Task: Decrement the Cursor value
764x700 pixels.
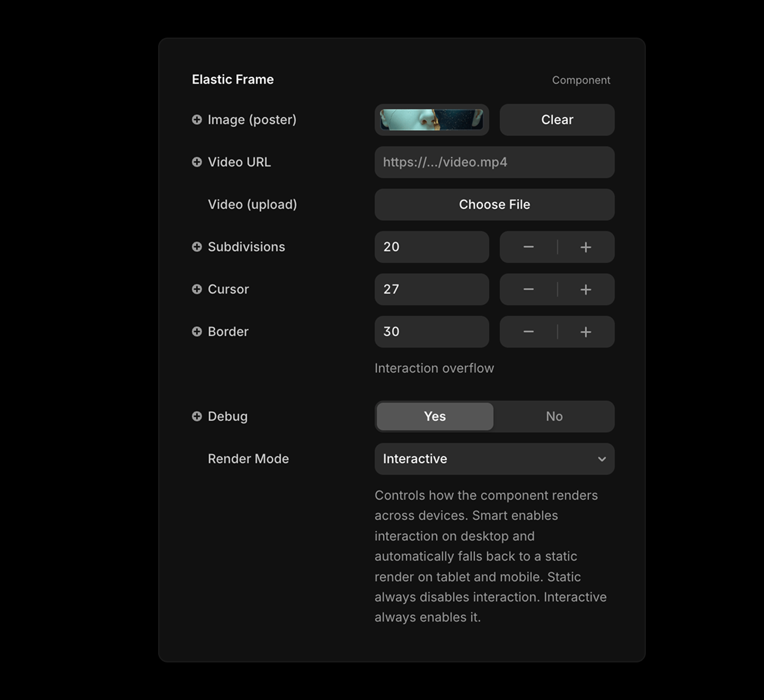Action: coord(528,289)
